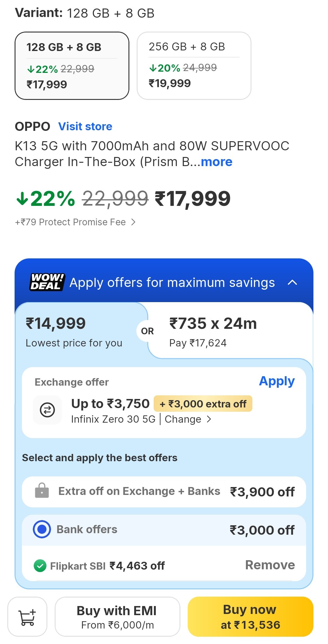Screen dimensions: 328x644
Task: Tap Buy now at ₹13,536
Action: click(250, 617)
